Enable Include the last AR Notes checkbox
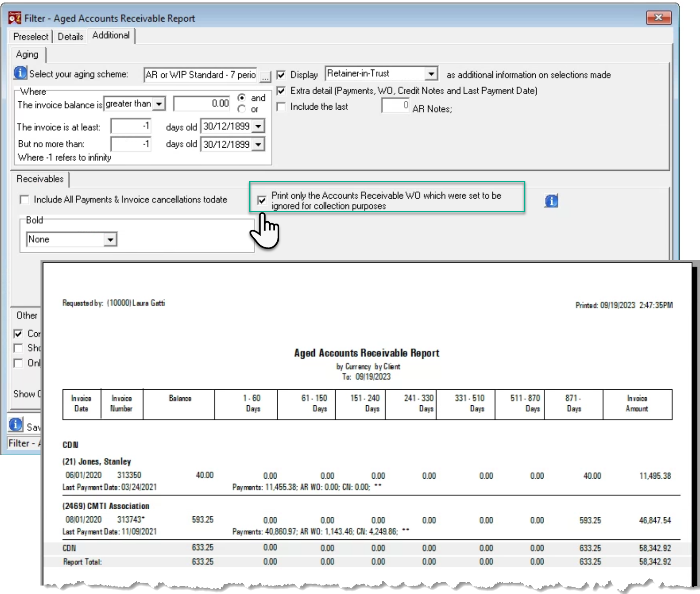Viewport: 700px width, 594px height. tap(281, 107)
